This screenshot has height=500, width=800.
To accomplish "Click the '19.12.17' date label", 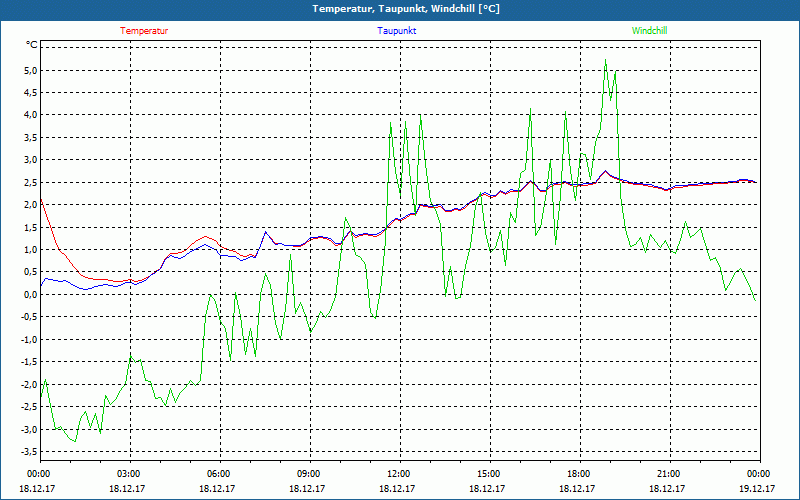I will (757, 488).
